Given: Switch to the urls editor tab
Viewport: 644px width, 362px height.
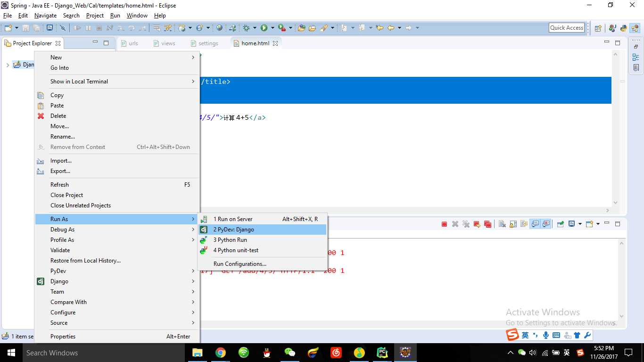Looking at the screenshot, I should pyautogui.click(x=129, y=43).
